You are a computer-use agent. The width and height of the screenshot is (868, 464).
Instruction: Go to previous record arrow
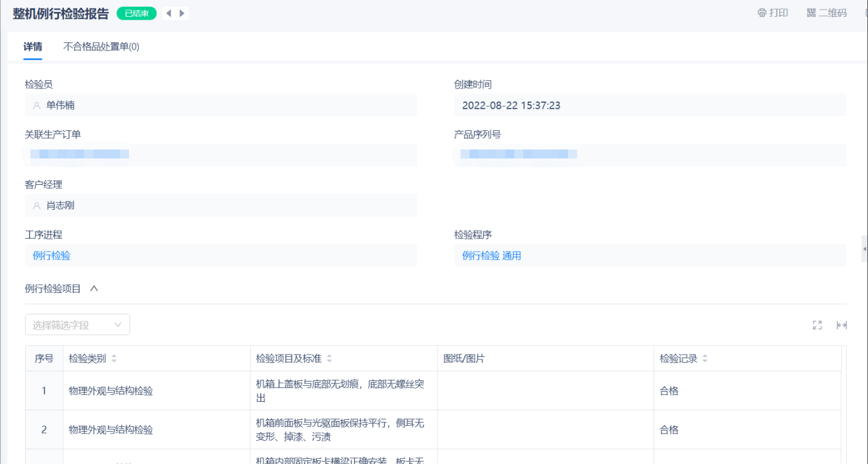pos(168,13)
